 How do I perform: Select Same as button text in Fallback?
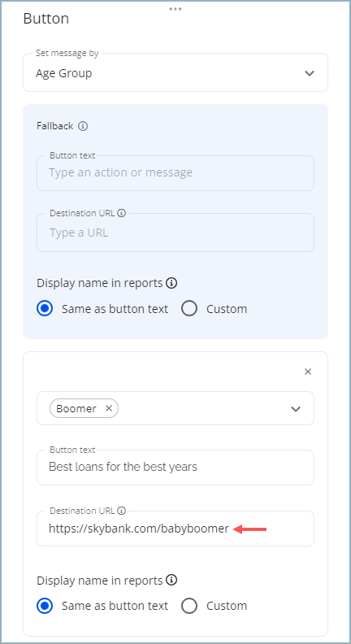click(45, 308)
